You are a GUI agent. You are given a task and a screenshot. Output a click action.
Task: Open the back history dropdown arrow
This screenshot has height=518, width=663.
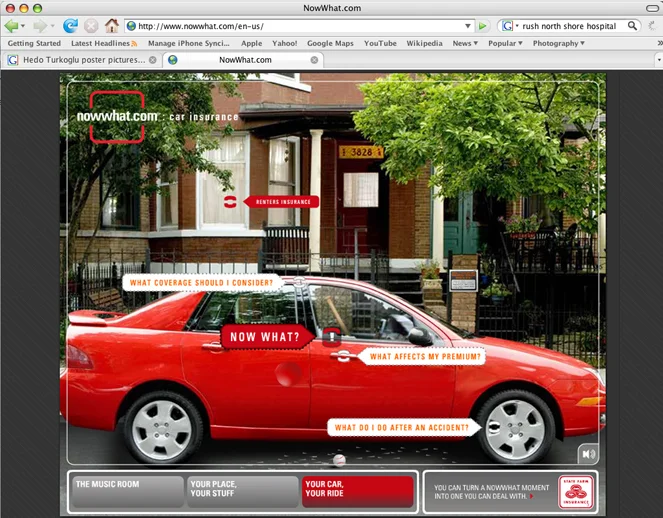23,26
